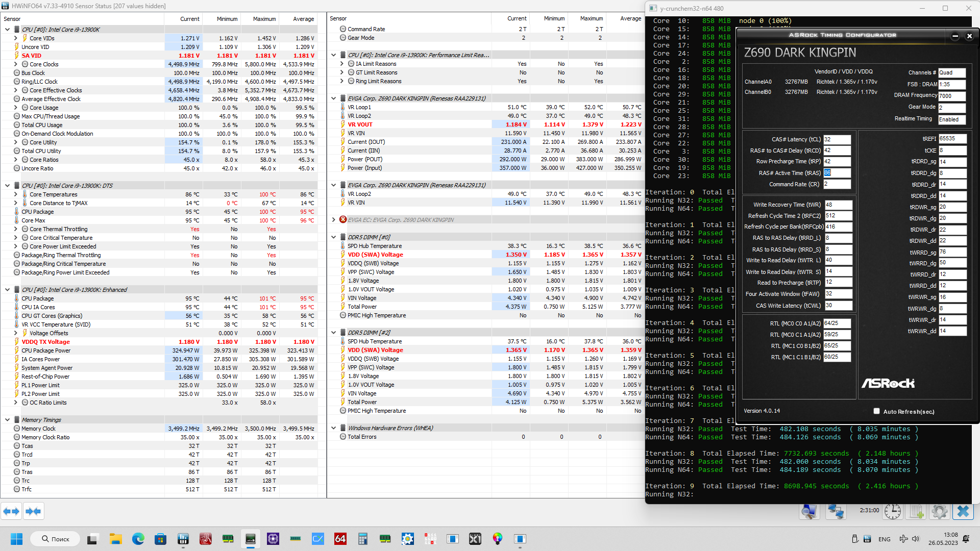Select the CAS# Latency (tCL) field

(837, 139)
